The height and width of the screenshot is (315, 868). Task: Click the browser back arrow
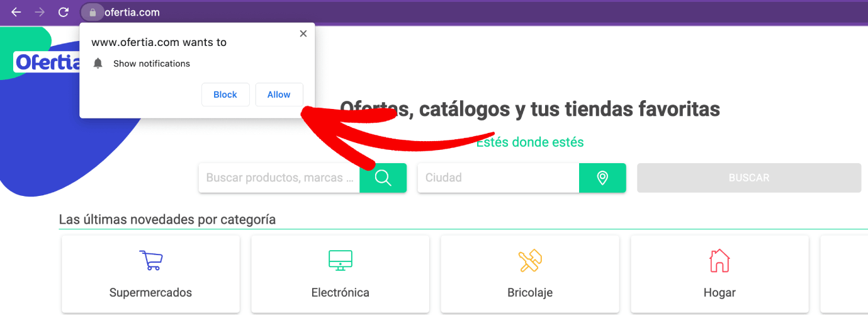point(16,12)
